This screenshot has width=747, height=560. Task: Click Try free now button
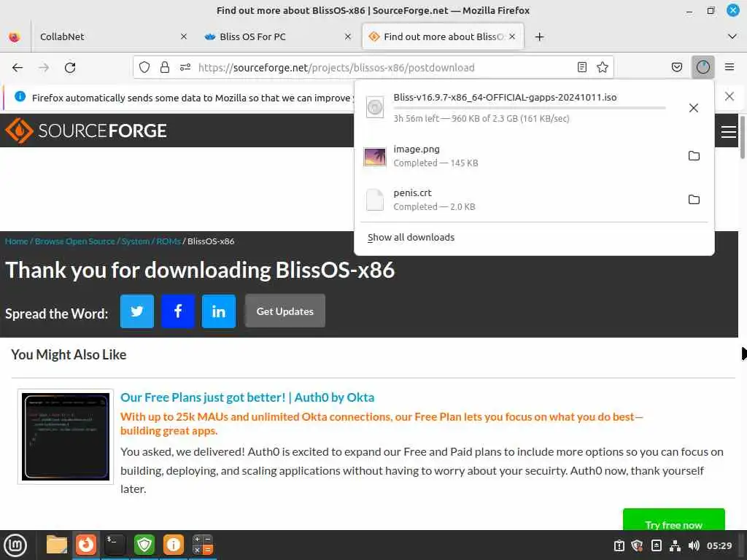[x=673, y=521]
